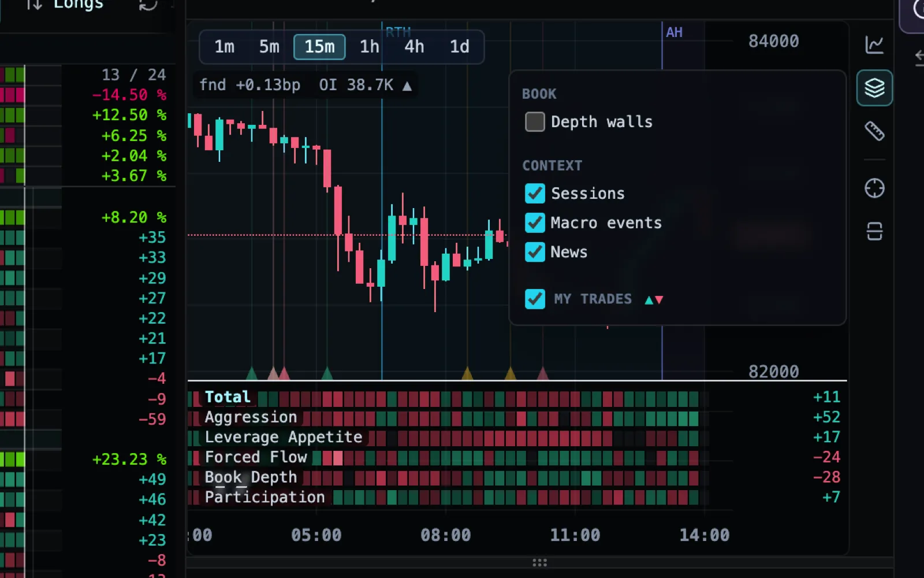Close the layers panel via the stack icon
Screen dimensions: 924x578
(x=874, y=88)
